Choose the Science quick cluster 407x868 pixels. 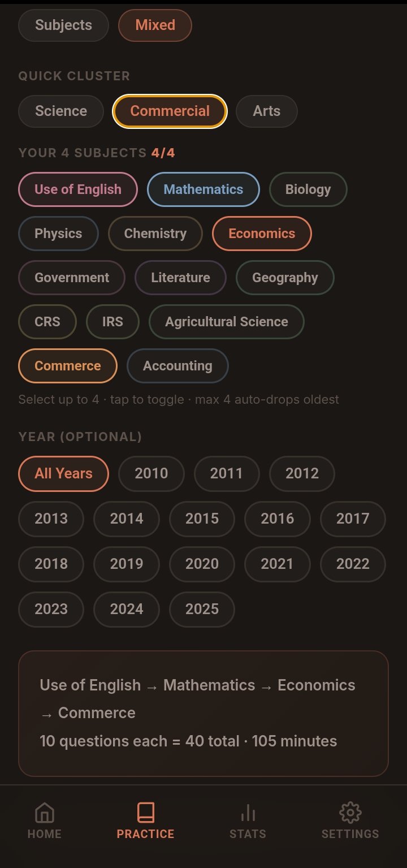[x=61, y=111]
